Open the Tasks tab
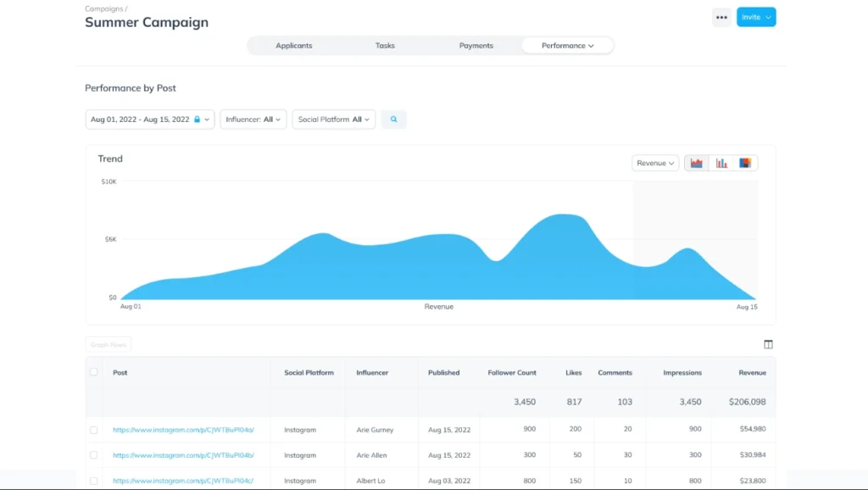Screen dimensions: 868x490 385,46
